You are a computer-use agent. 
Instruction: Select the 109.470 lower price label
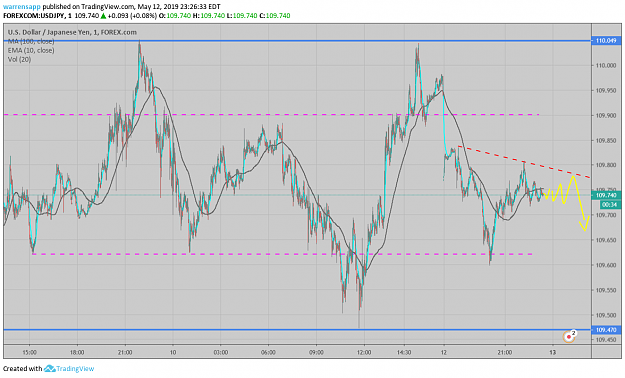pos(606,330)
